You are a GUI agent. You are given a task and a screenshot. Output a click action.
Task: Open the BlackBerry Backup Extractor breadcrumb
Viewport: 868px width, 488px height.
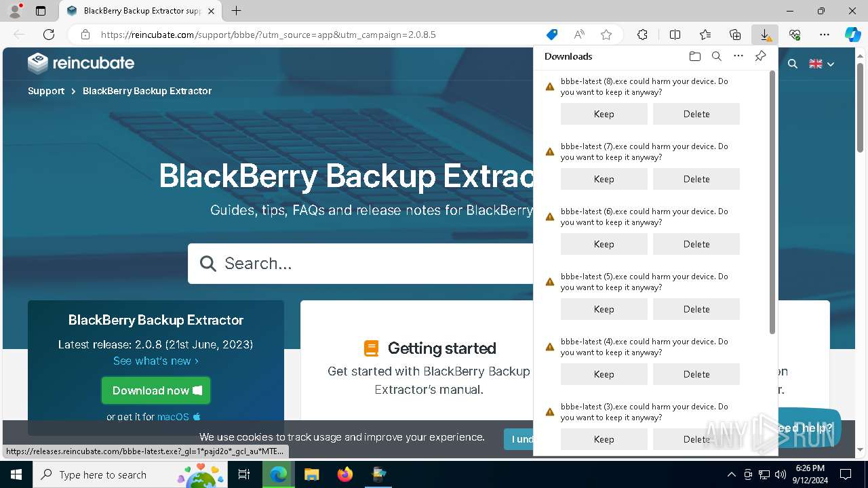[147, 91]
